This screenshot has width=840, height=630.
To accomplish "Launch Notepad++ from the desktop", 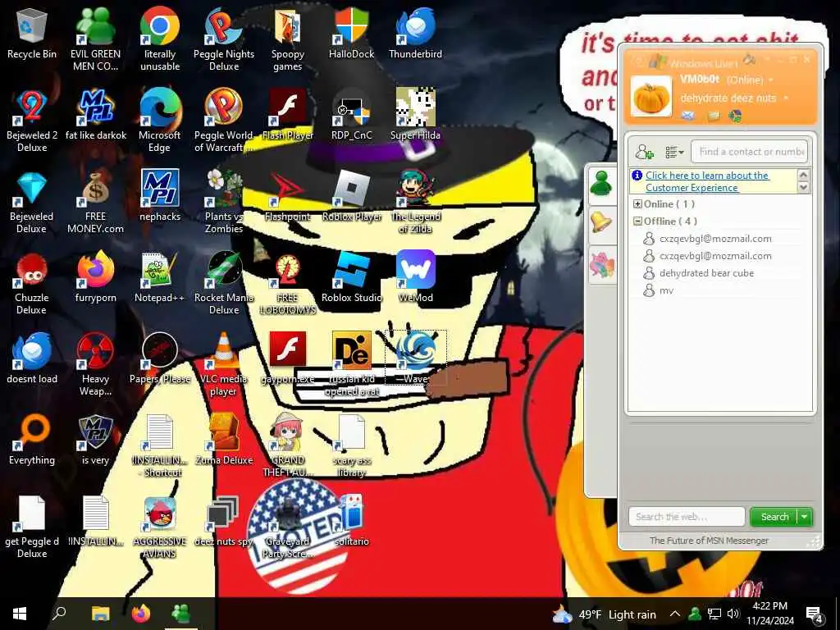I will click(x=160, y=277).
